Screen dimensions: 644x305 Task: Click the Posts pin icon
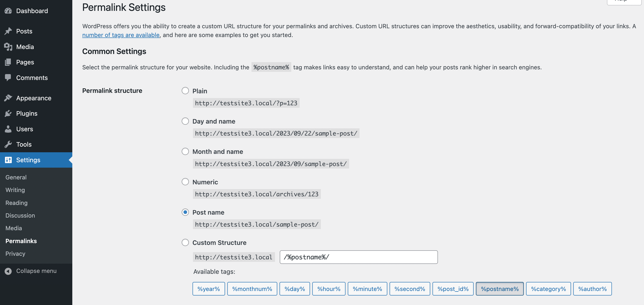[8, 31]
